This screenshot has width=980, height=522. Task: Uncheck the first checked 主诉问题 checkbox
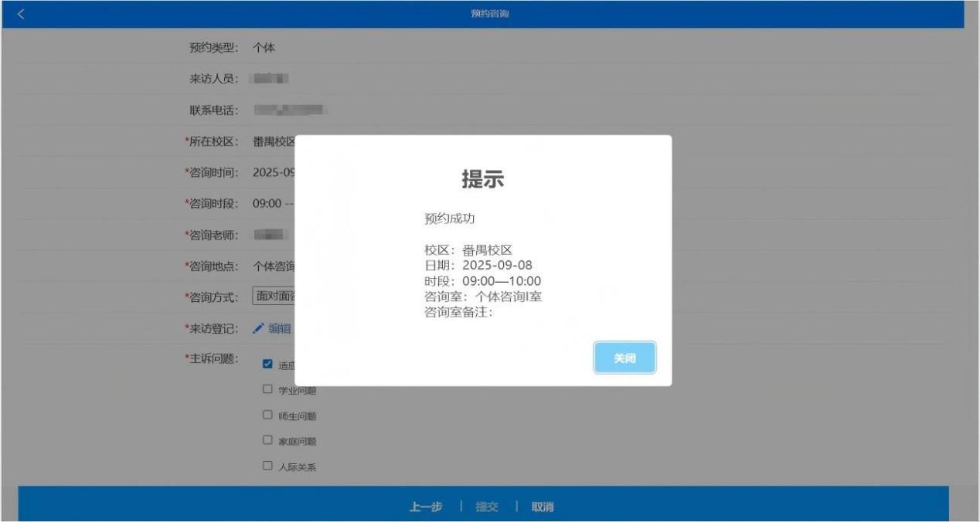click(x=267, y=364)
